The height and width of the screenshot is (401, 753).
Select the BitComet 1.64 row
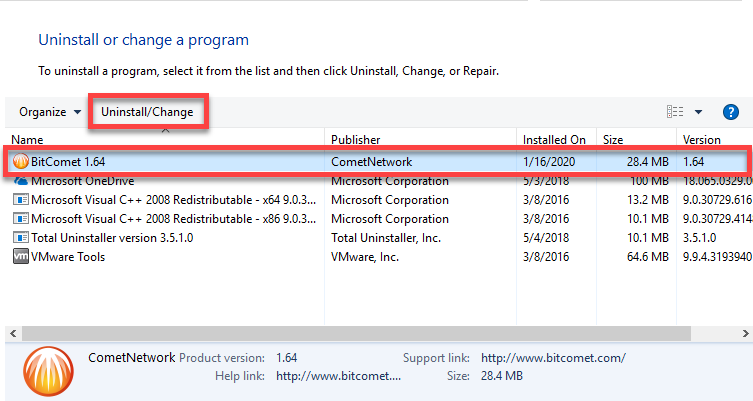(377, 162)
